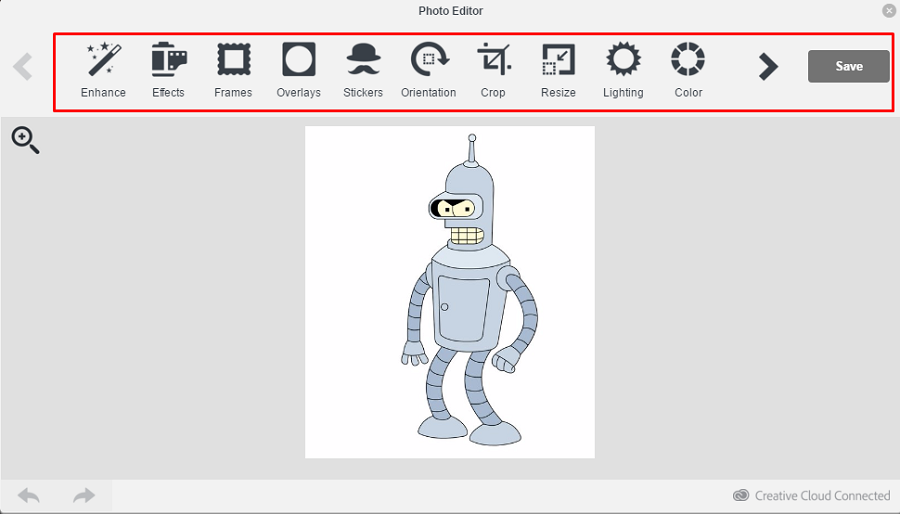The height and width of the screenshot is (514, 900).
Task: Open the Effects film tool
Action: coord(168,70)
